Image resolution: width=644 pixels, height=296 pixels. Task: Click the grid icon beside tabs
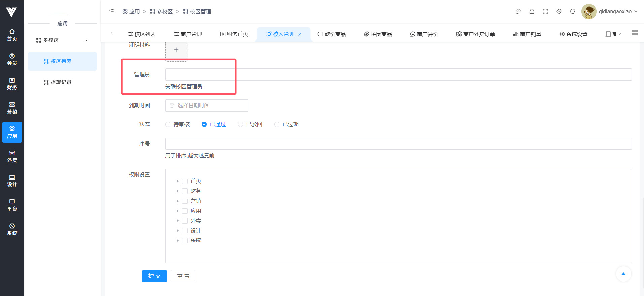[635, 33]
